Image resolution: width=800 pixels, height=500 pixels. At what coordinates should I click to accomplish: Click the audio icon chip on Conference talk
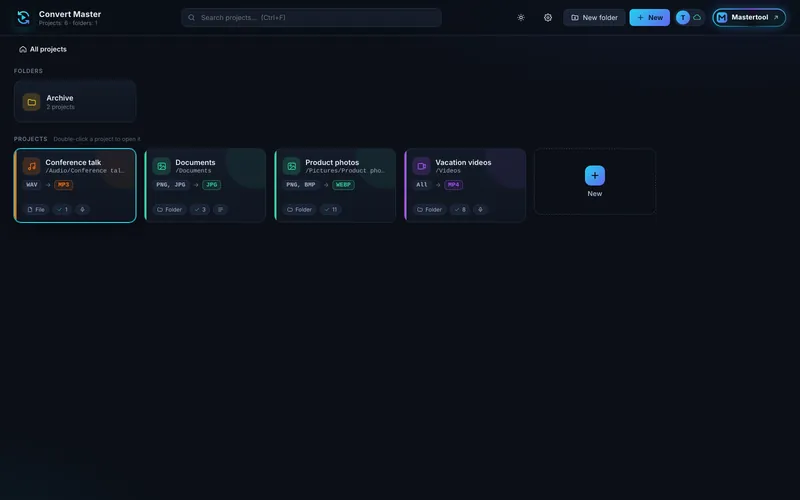82,210
